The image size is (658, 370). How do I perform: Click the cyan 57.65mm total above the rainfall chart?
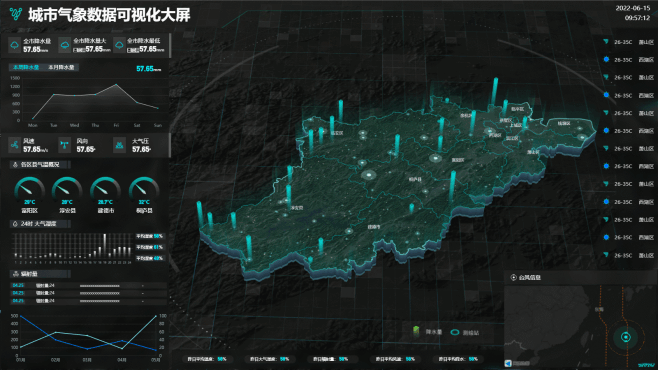149,68
